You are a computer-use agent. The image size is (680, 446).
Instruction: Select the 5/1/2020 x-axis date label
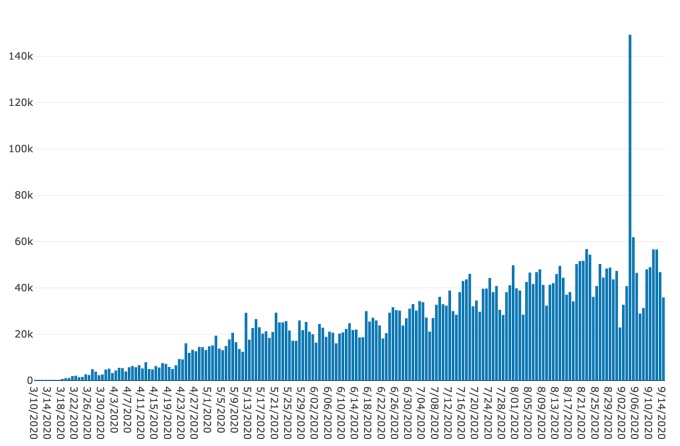pos(207,410)
